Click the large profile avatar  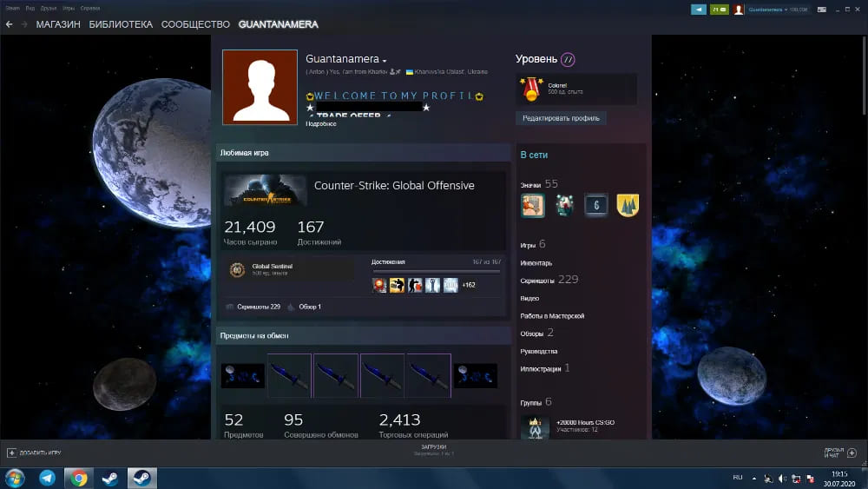pos(260,87)
